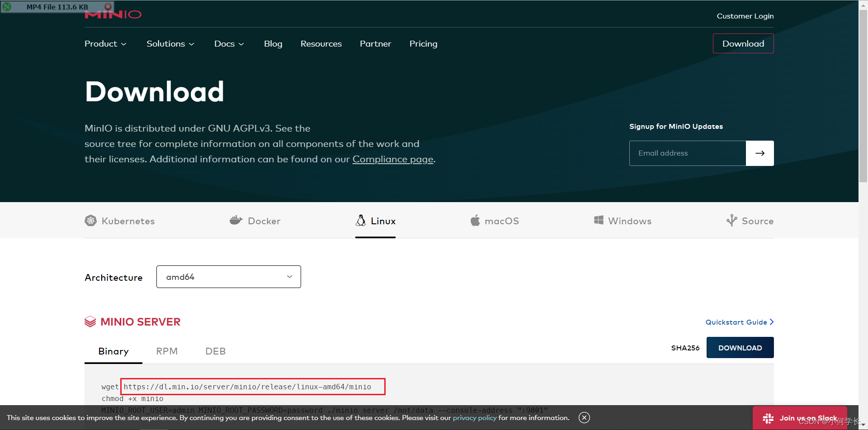Click the Windows logo icon
This screenshot has height=430, width=868.
coord(599,220)
